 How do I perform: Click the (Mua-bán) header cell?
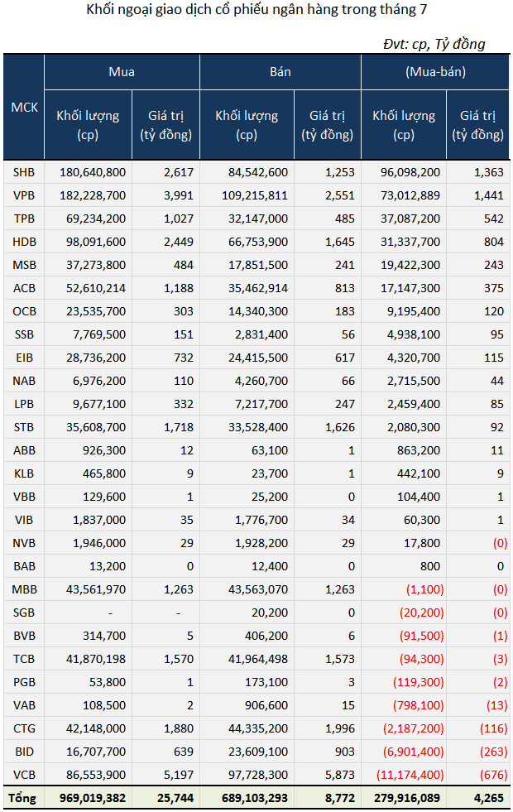(x=435, y=72)
